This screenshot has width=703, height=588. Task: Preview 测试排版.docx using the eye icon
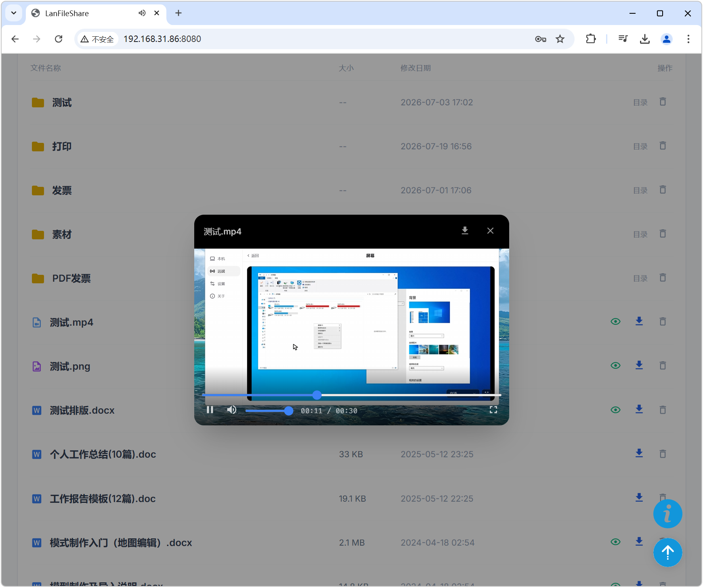(615, 410)
